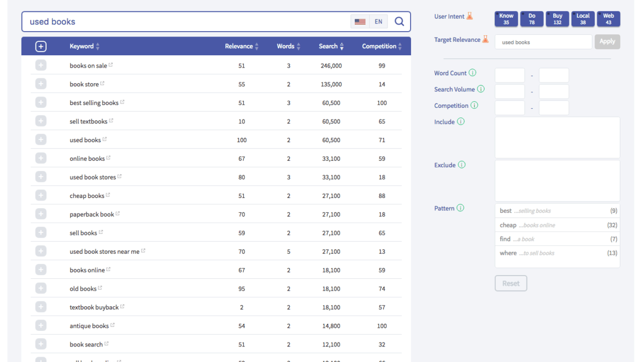Add the 'old books' keyword with plus
Screen dimensions: 644x362
pos(41,288)
